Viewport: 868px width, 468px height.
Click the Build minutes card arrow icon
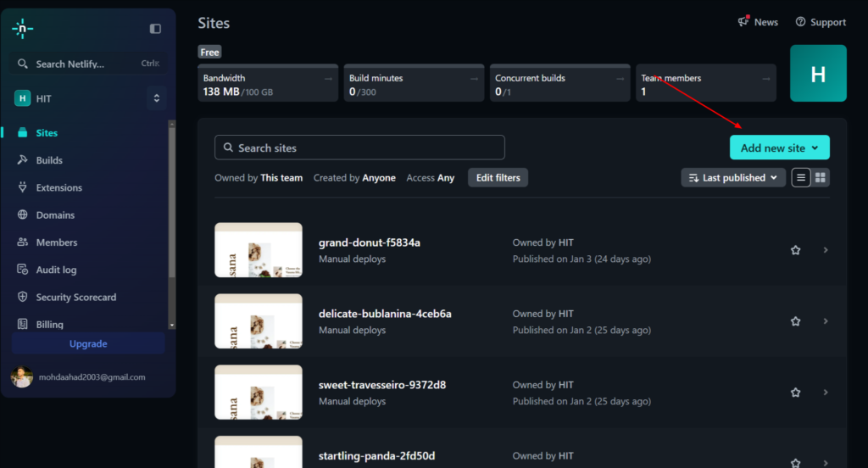[x=475, y=79]
